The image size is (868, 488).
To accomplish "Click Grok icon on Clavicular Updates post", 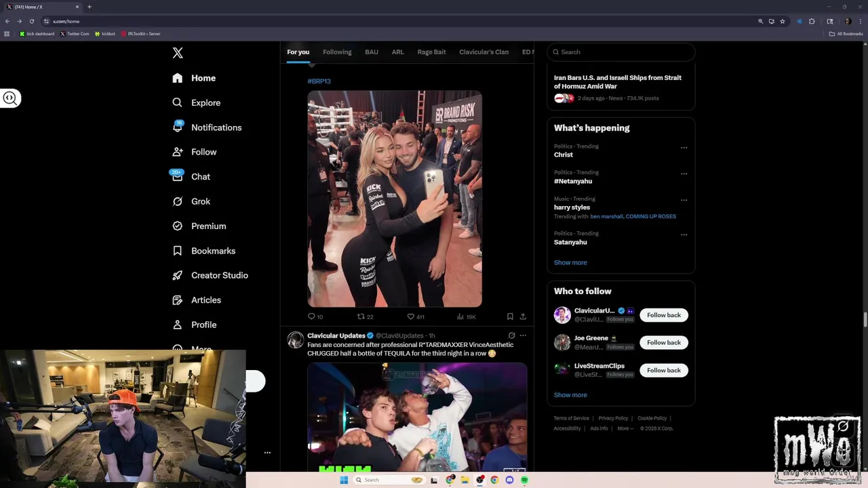I will pos(511,335).
